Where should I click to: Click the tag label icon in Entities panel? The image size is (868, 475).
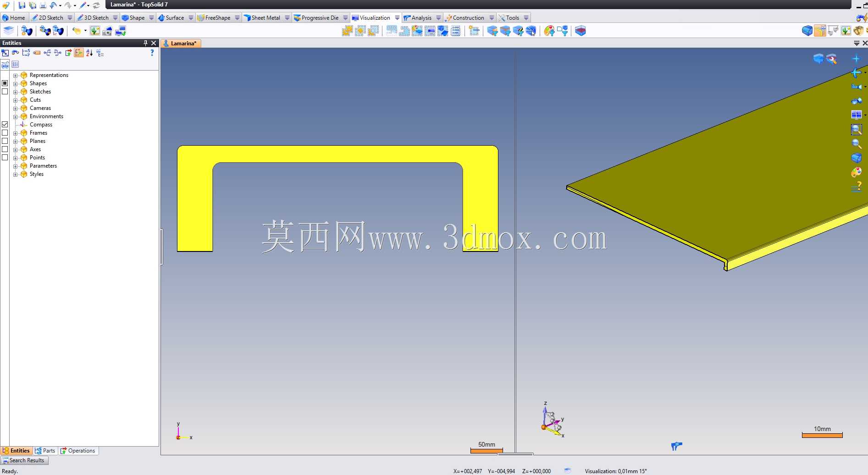coord(37,53)
